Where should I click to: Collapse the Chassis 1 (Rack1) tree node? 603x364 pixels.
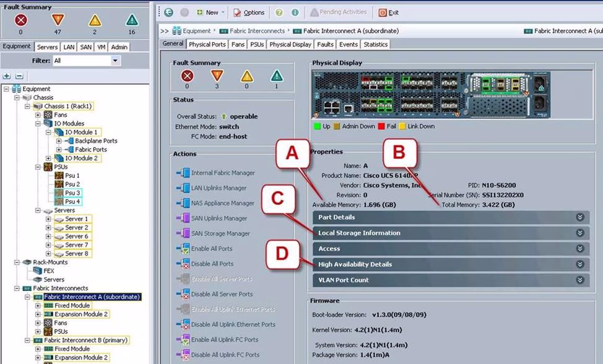pyautogui.click(x=29, y=106)
